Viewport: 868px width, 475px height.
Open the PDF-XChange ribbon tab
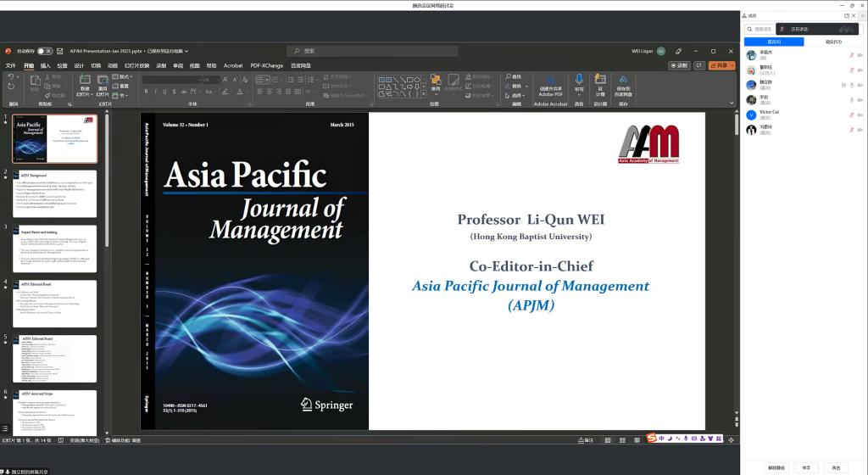pos(266,65)
